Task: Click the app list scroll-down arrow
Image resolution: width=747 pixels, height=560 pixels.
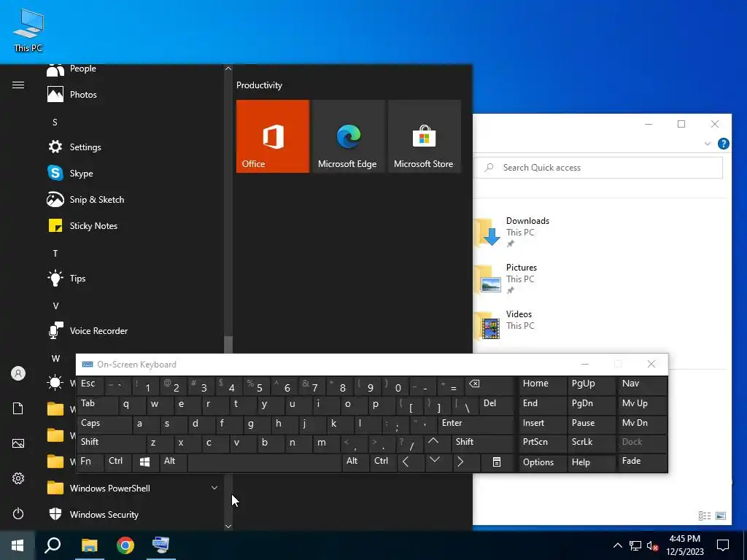Action: pyautogui.click(x=228, y=526)
